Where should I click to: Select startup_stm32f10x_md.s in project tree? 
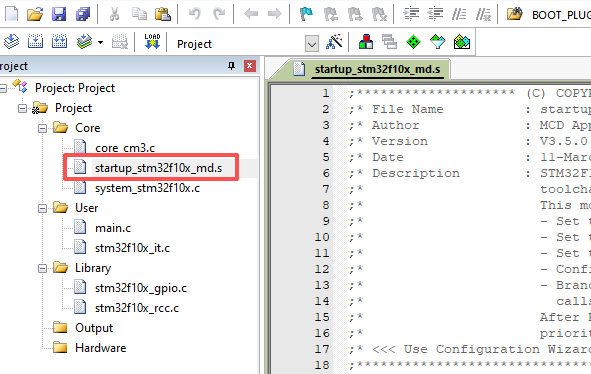point(158,168)
